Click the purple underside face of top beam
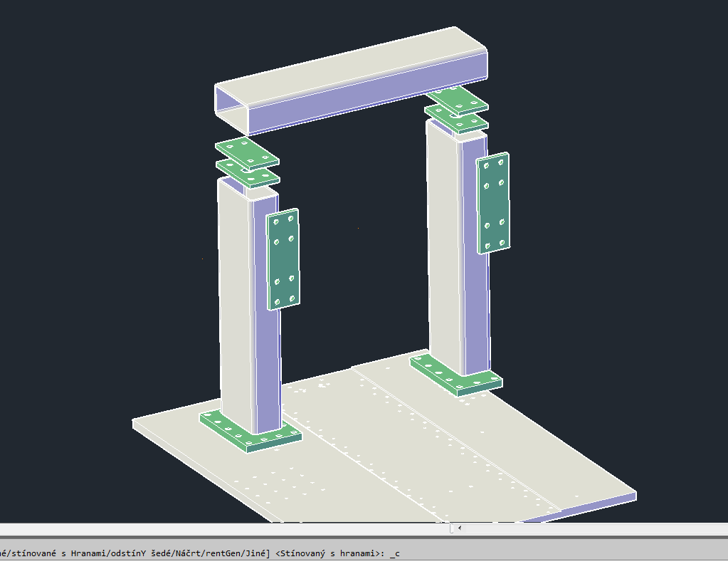Viewport: 728px width, 574px height. tap(356, 100)
